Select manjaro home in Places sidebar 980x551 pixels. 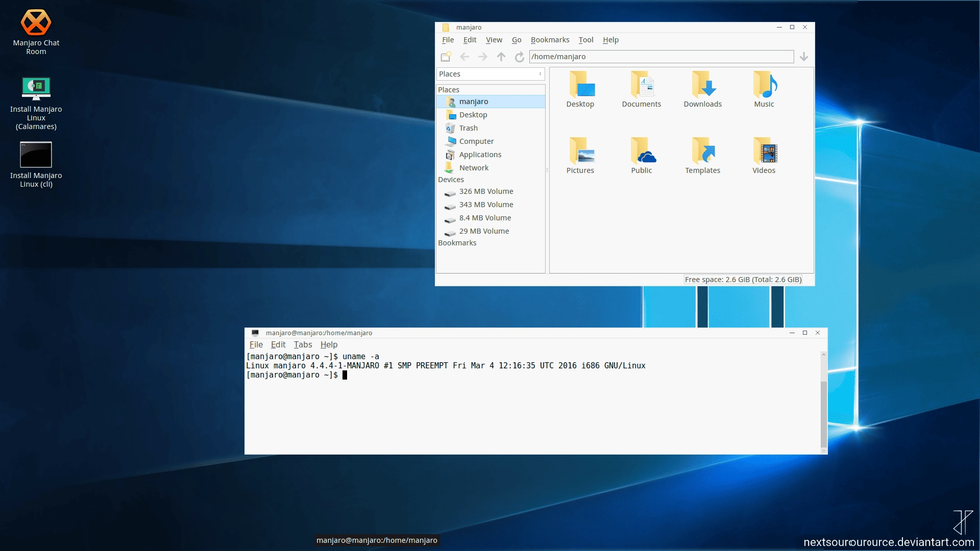click(491, 102)
